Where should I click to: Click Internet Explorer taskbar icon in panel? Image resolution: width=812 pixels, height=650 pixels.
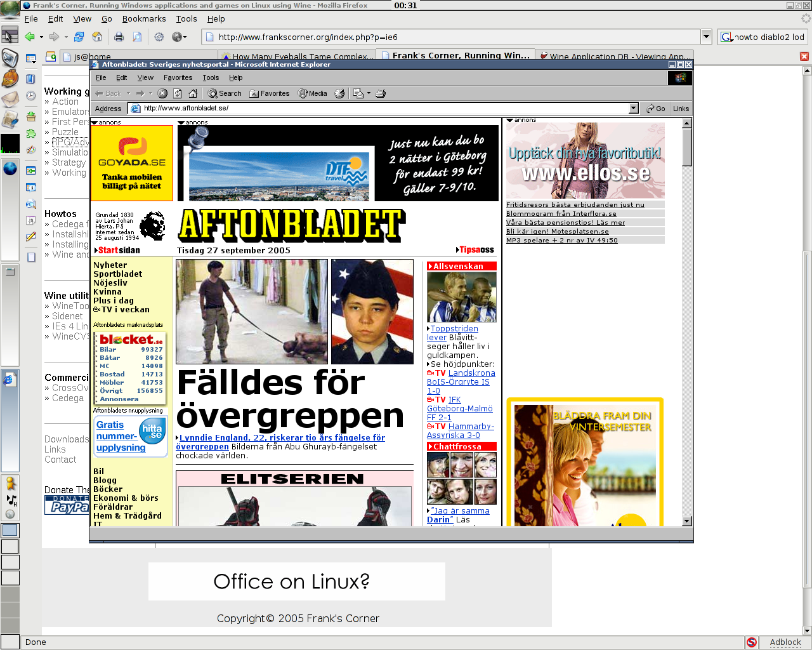click(10, 380)
